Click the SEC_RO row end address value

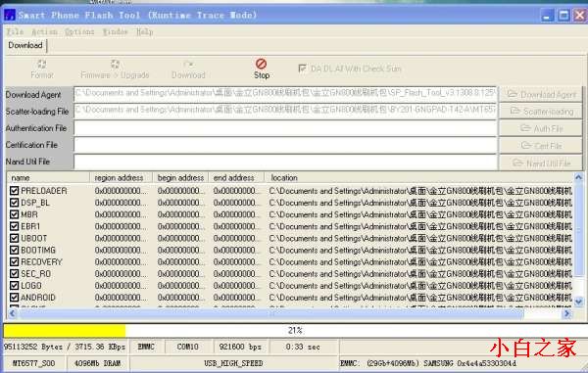[236, 274]
